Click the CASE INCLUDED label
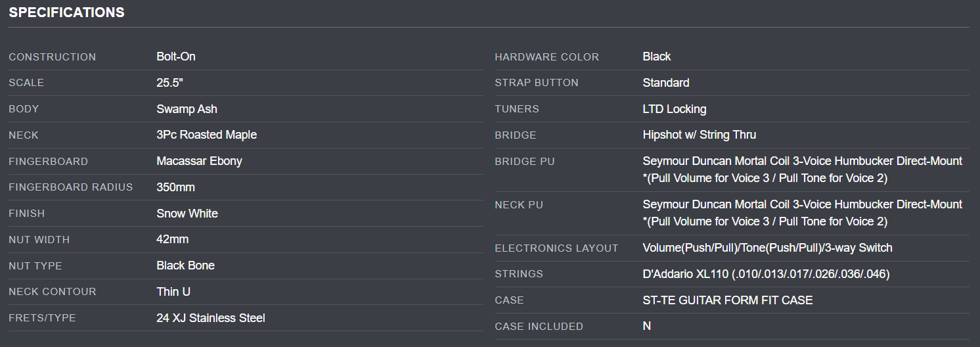Image resolution: width=980 pixels, height=347 pixels. (539, 327)
